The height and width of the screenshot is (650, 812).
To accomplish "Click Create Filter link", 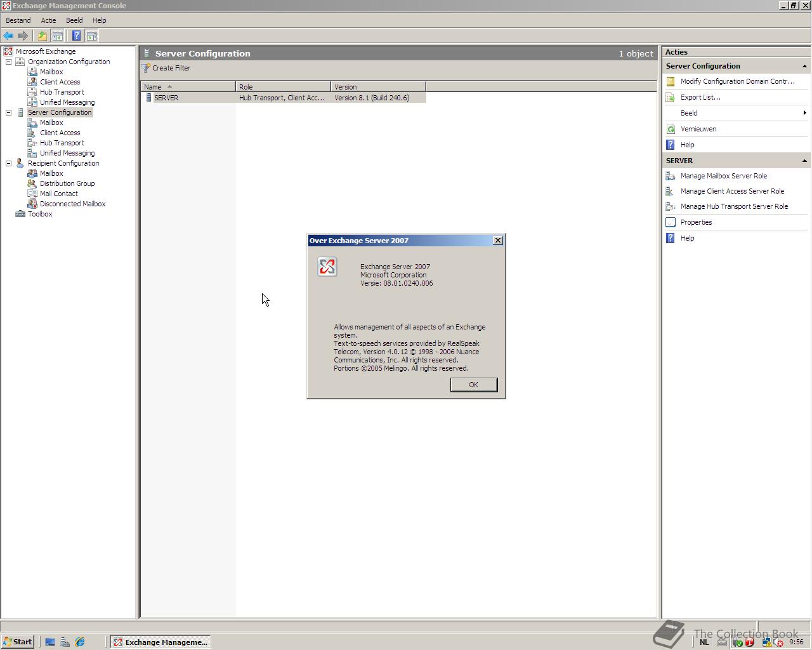I will coord(171,68).
